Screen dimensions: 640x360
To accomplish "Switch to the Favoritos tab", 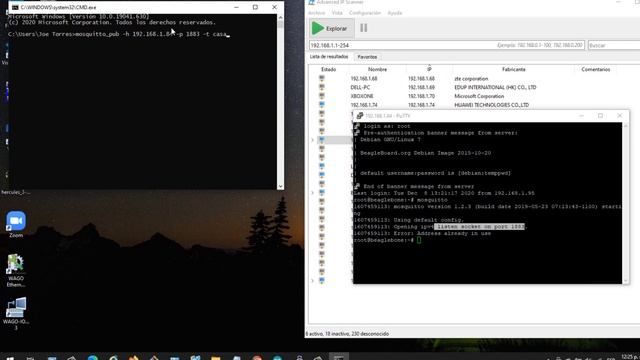I will [367, 57].
